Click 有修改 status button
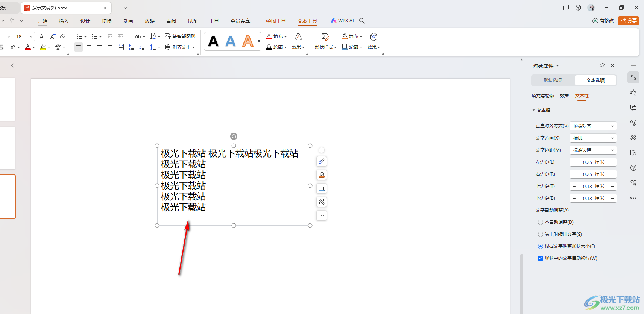This screenshot has width=644, height=314. pyautogui.click(x=603, y=21)
